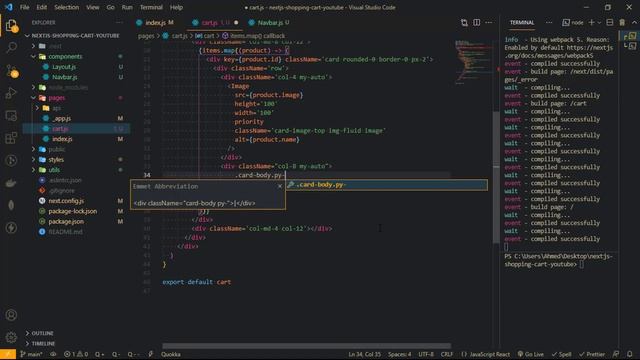This screenshot has width=640, height=360.
Task: Close the Emmet Abbreviation details popup
Action: tap(280, 186)
